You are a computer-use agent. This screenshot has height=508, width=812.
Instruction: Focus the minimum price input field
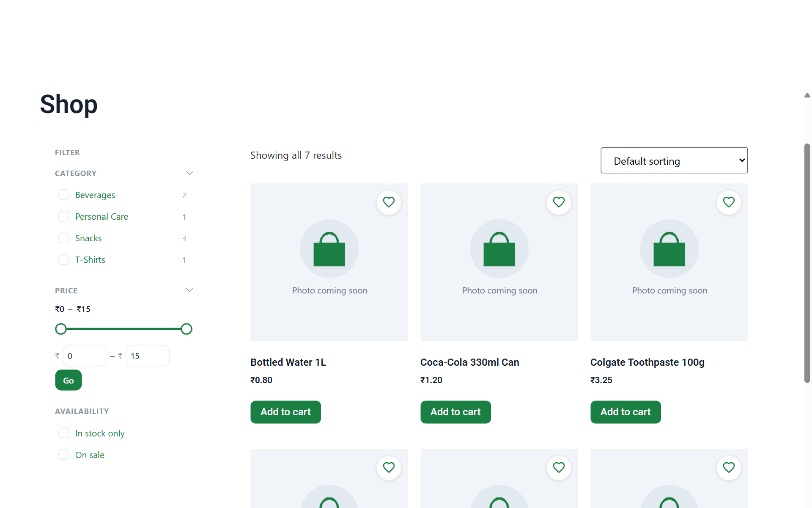[85, 356]
